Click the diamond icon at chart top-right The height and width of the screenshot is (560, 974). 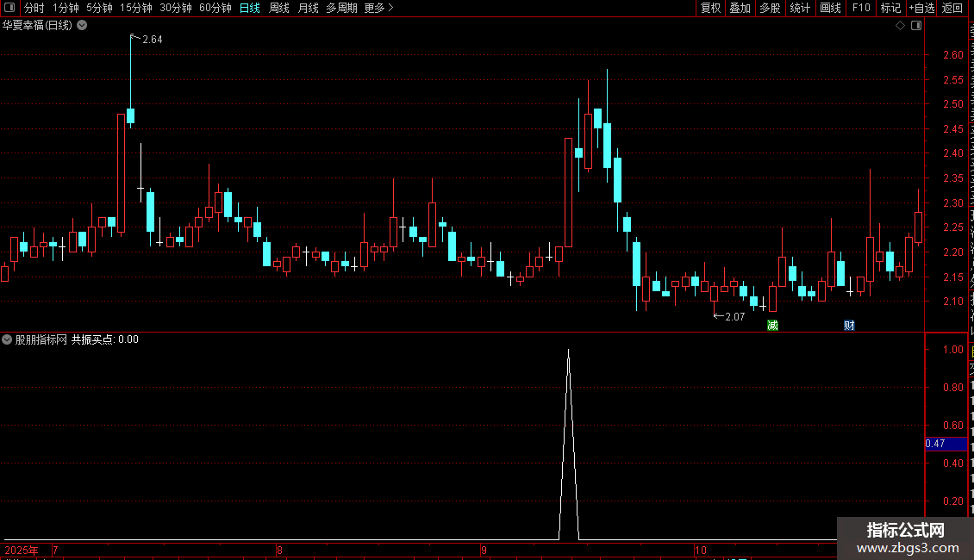(900, 26)
